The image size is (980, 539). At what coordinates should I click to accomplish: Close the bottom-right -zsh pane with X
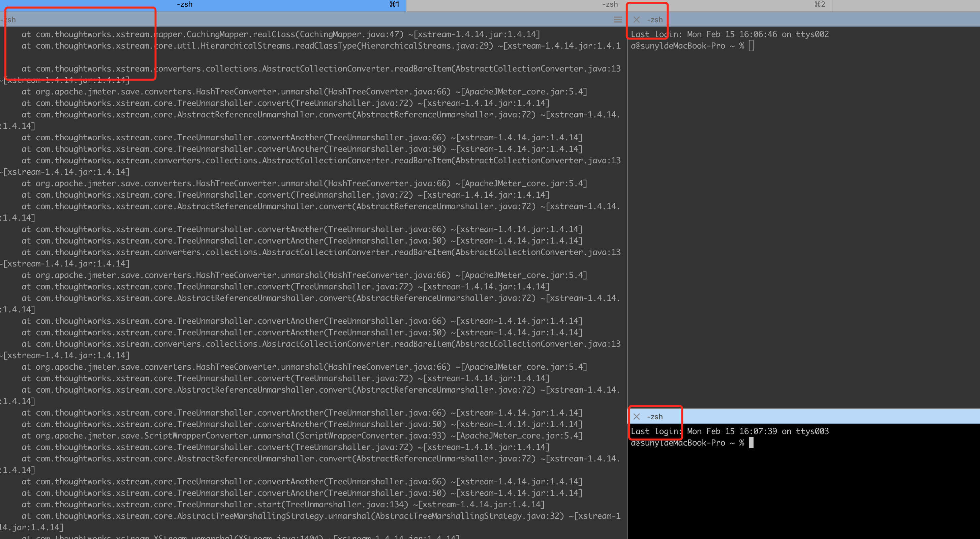click(637, 417)
